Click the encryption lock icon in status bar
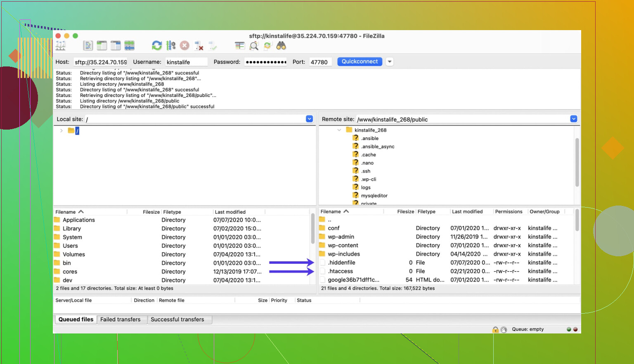 coord(495,329)
